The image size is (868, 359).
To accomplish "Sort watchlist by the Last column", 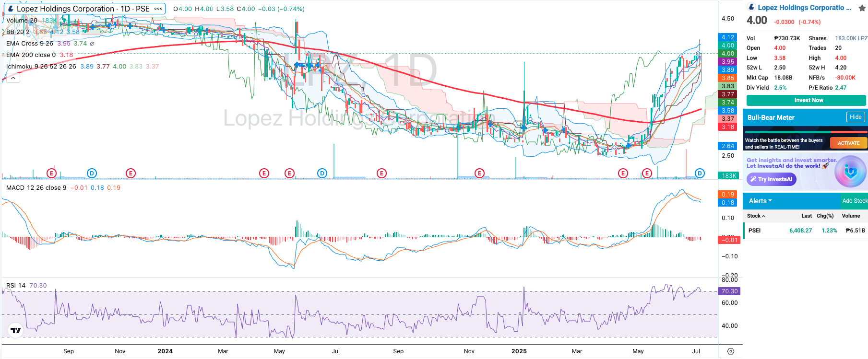I will (x=807, y=216).
